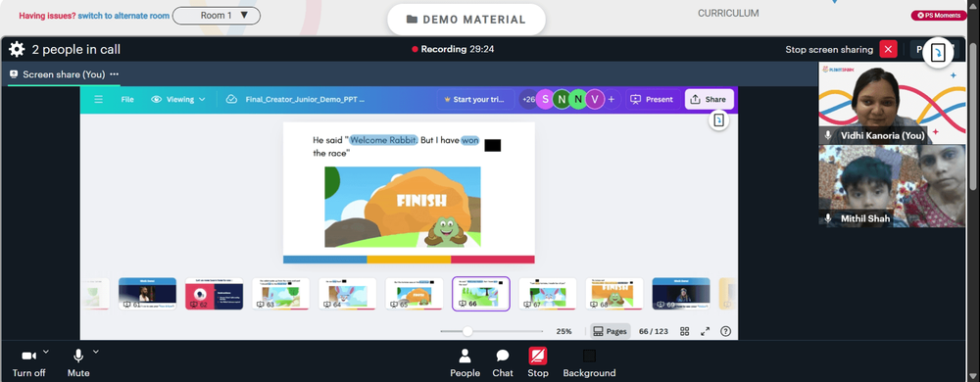The image size is (980, 382).
Task: Click extension icon below Share button
Action: pos(718,120)
